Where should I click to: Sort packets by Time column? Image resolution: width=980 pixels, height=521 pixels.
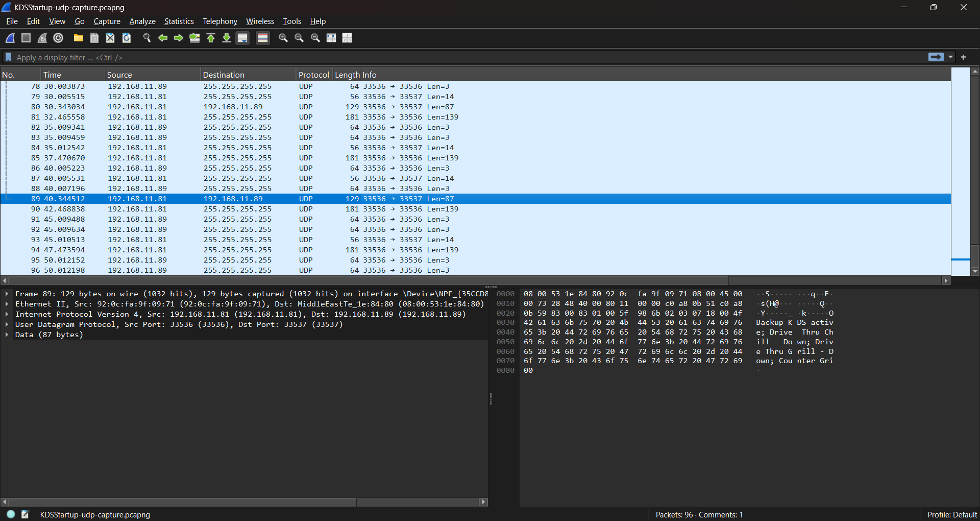point(73,75)
